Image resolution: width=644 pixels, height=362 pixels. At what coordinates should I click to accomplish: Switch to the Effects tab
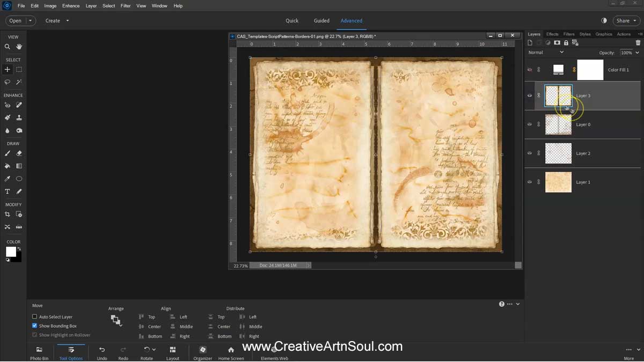pyautogui.click(x=552, y=34)
